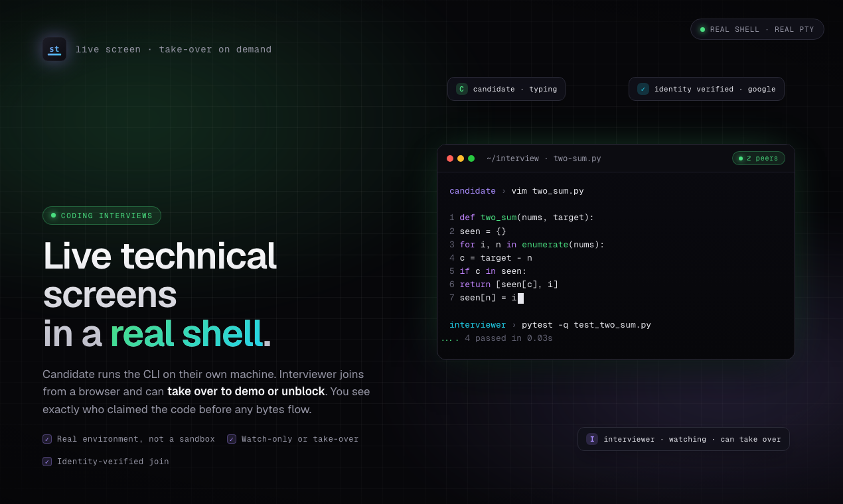Click the '~/interview · two-sum.py' terminal title

(544, 158)
